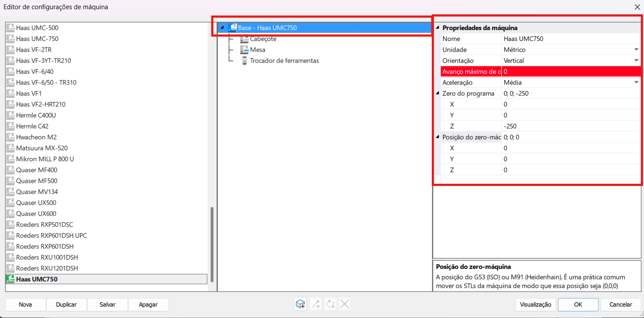Click the Base - Haas UMC750 node icon

coord(233,28)
